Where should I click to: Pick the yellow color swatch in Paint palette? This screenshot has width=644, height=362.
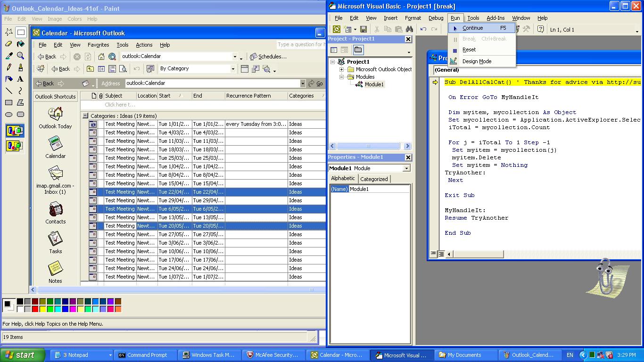[x=42, y=309]
